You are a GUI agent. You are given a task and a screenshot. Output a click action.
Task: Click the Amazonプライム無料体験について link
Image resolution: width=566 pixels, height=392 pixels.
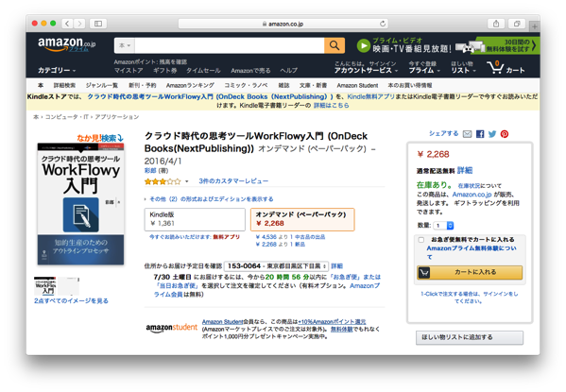[472, 252]
